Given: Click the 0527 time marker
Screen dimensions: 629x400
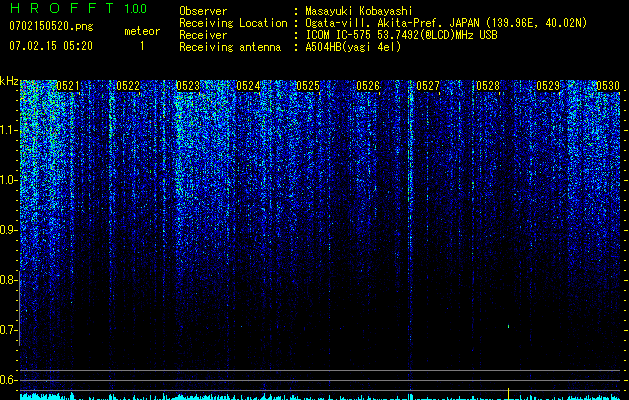Looking at the screenshot, I should (428, 86).
